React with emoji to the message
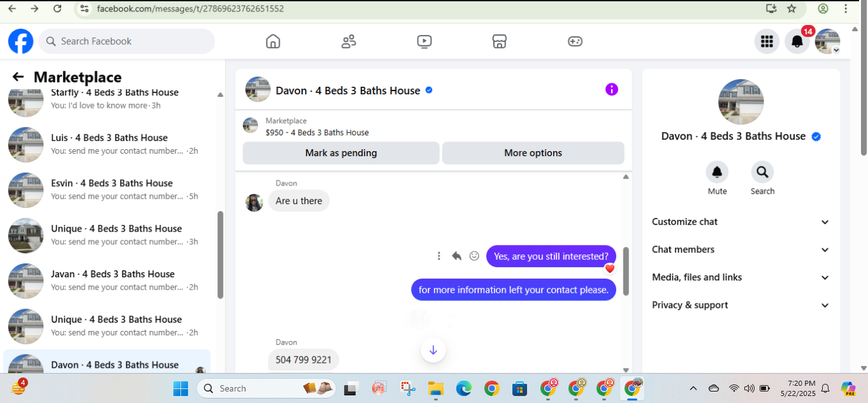Image resolution: width=868 pixels, height=403 pixels. coord(474,256)
